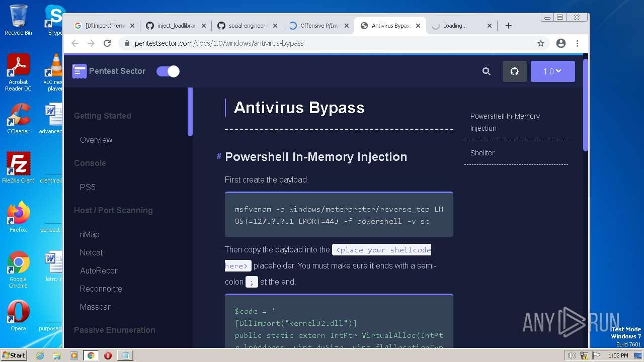Open Overview in the sidebar
Viewport: 644px width, 362px height.
[96, 140]
